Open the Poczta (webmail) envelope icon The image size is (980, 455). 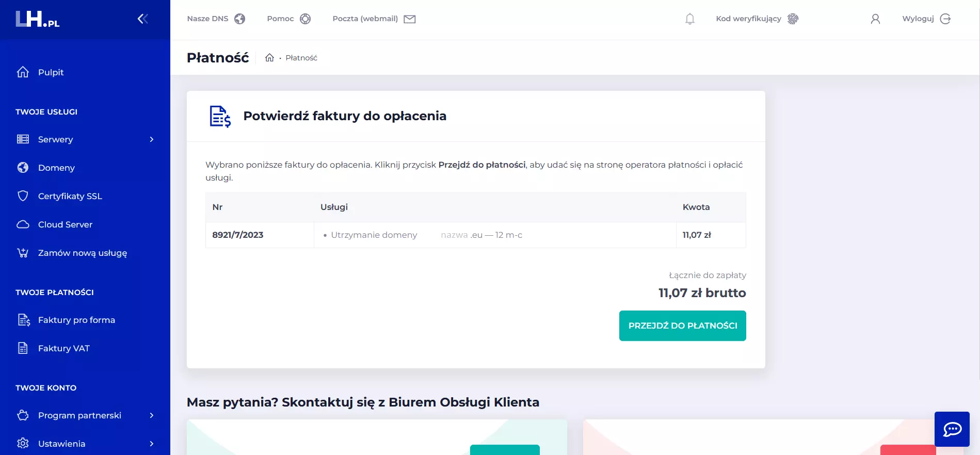[410, 19]
